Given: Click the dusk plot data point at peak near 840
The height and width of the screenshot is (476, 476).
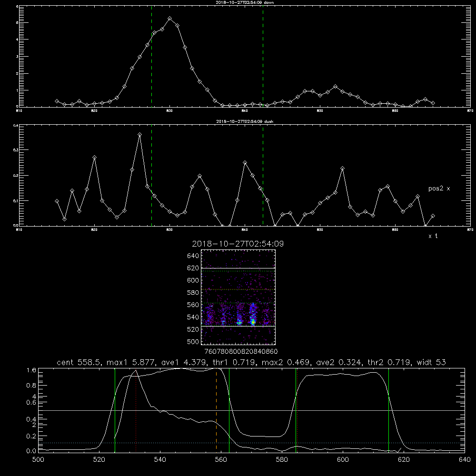Looking at the screenshot, I should pyautogui.click(x=245, y=163).
